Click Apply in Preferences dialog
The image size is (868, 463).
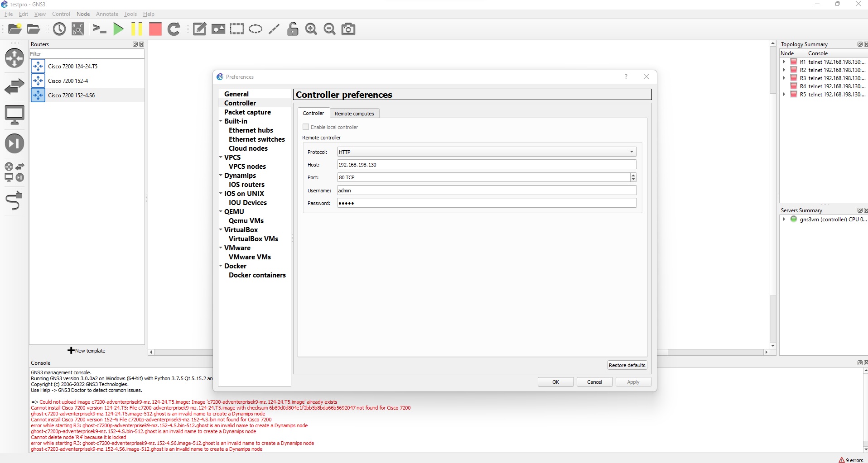633,382
